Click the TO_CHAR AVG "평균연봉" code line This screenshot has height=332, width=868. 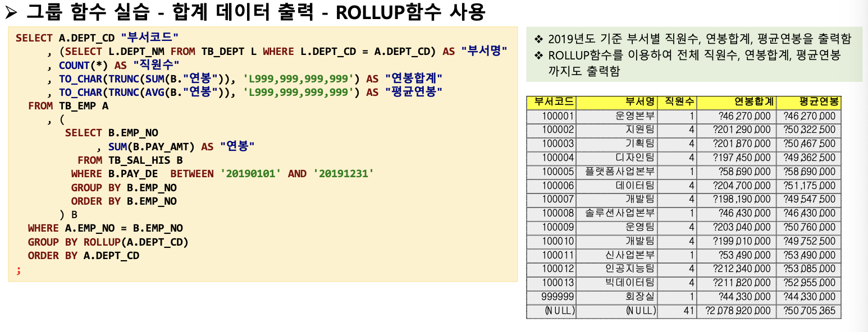pos(245,92)
